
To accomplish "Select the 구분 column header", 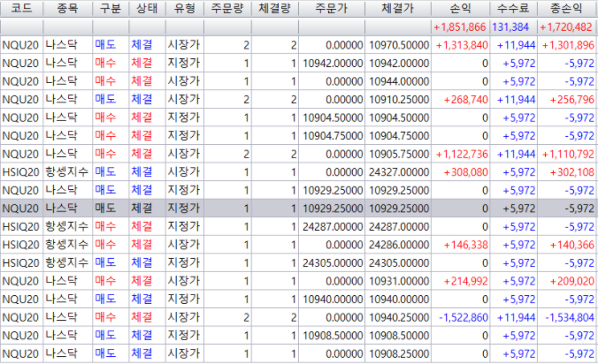I will (111, 8).
